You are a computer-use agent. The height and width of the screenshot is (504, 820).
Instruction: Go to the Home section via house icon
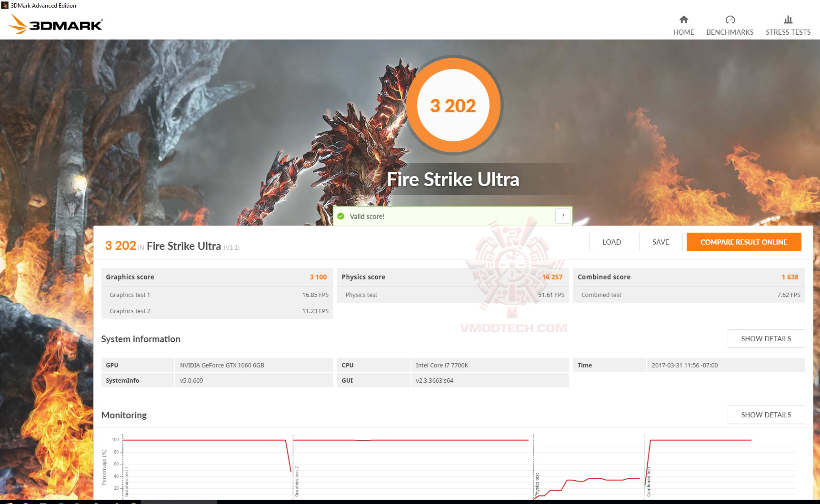coord(683,20)
